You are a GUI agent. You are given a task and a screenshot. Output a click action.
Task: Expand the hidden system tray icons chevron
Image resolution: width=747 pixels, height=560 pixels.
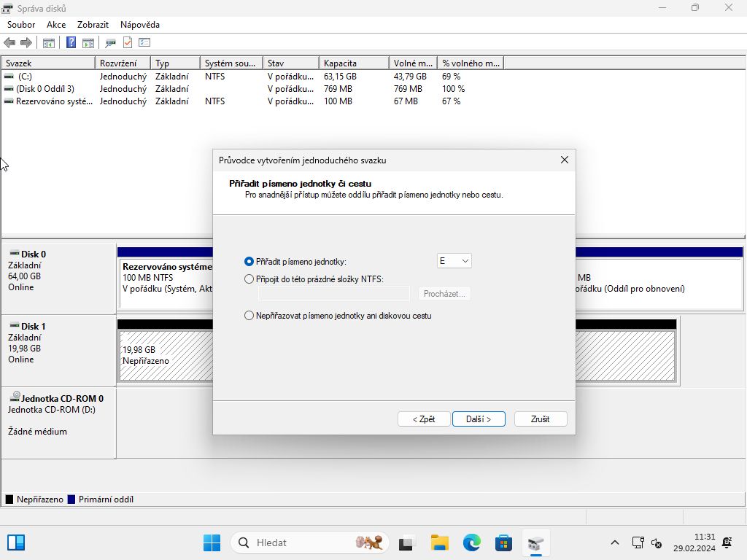[615, 542]
